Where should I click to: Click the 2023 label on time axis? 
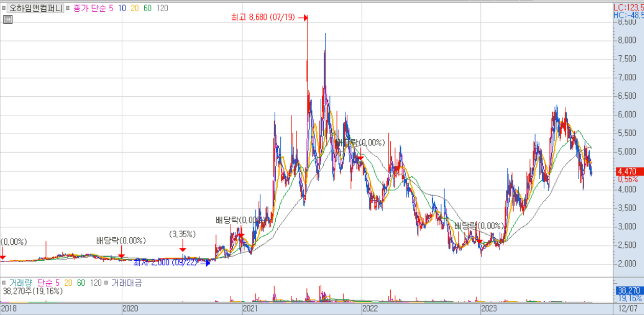point(489,308)
